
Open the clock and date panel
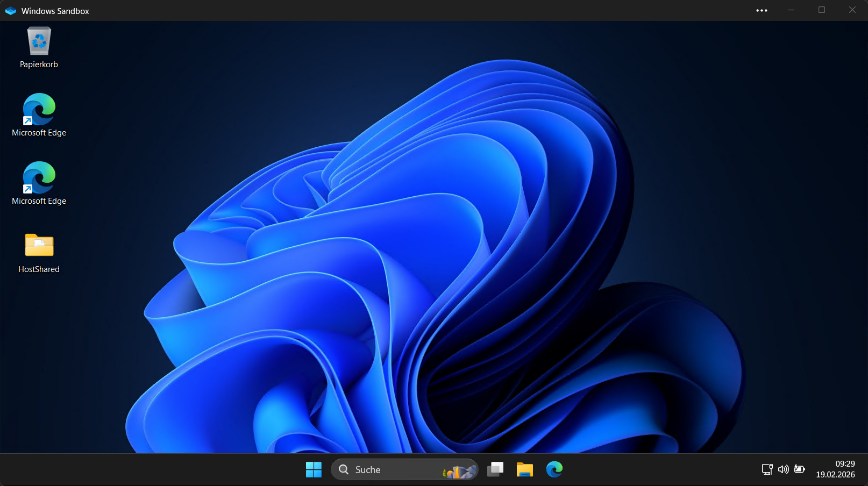pyautogui.click(x=835, y=469)
